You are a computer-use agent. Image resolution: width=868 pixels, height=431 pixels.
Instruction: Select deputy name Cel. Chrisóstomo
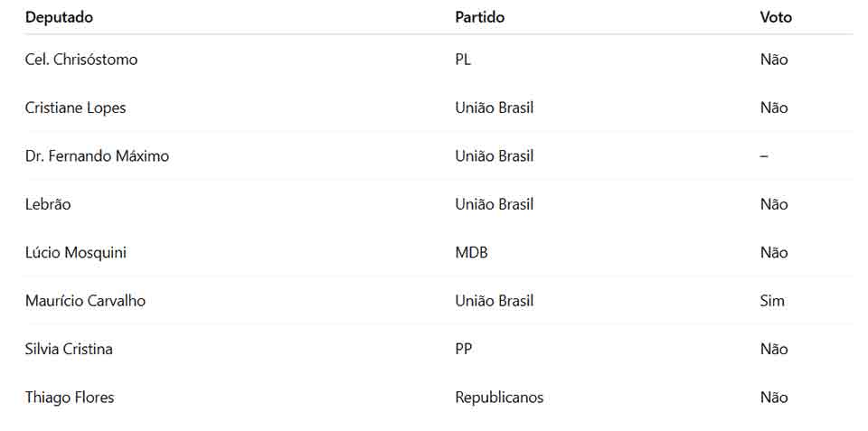[81, 60]
